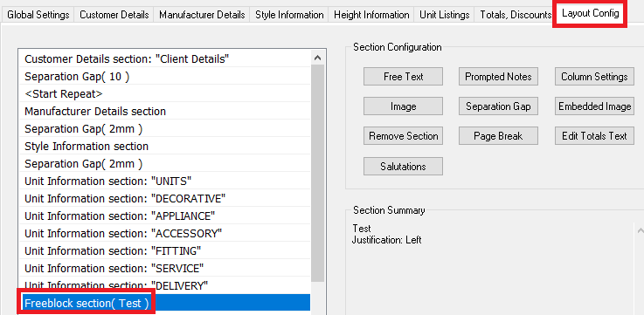
Task: Click the "Justification: Left" summary text
Action: click(386, 240)
